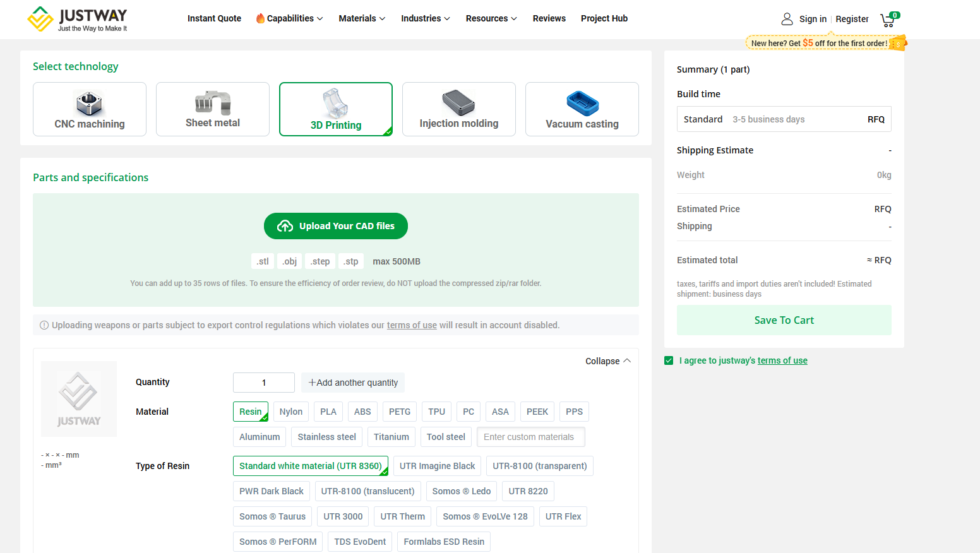Viewport: 980px width, 553px height.
Task: Select UTR-8100 (translucent) resin
Action: tap(368, 491)
